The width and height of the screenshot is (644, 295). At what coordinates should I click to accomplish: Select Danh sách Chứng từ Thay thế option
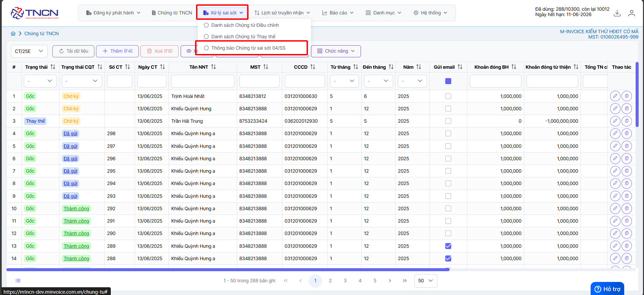(x=240, y=37)
